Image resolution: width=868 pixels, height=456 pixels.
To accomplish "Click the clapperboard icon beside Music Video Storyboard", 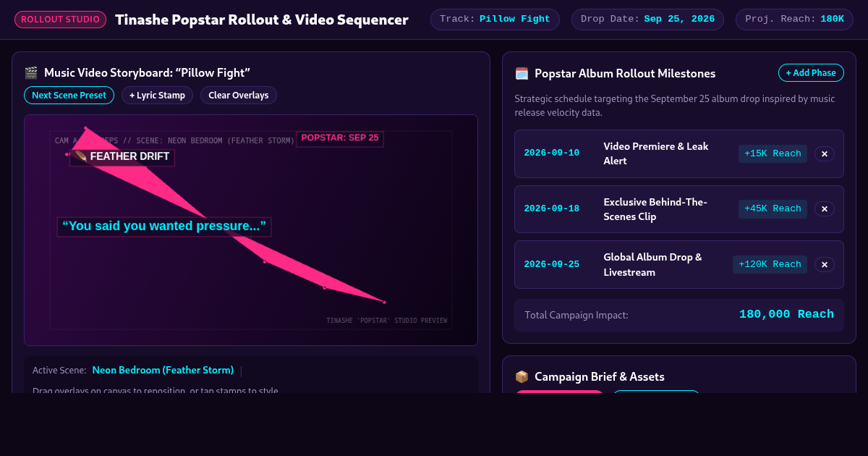I will pyautogui.click(x=30, y=72).
